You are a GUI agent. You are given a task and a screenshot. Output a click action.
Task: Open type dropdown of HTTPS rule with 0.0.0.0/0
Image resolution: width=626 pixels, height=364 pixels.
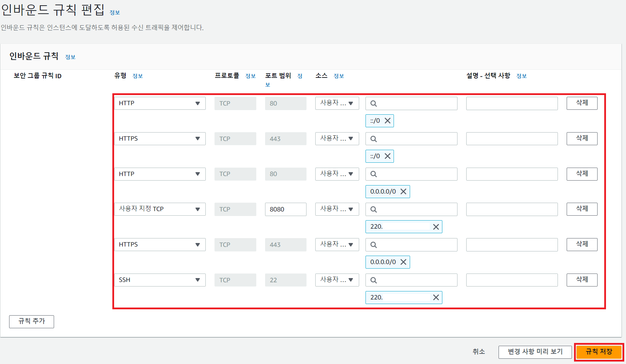160,244
